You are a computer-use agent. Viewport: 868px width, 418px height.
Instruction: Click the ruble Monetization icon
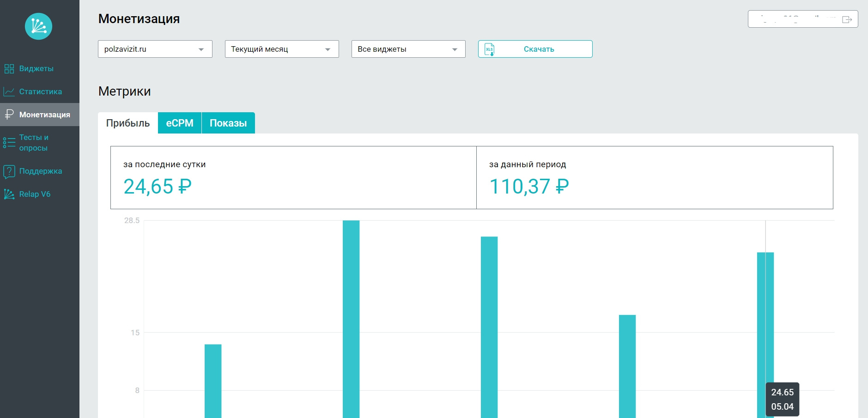coord(9,115)
